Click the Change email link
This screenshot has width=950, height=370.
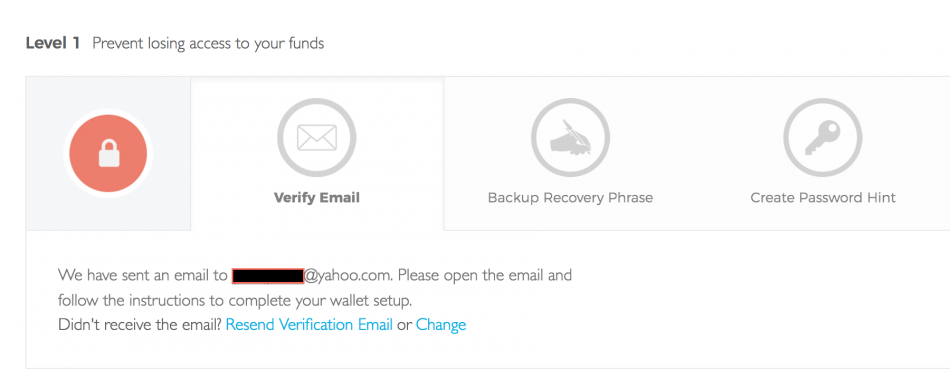(x=441, y=325)
